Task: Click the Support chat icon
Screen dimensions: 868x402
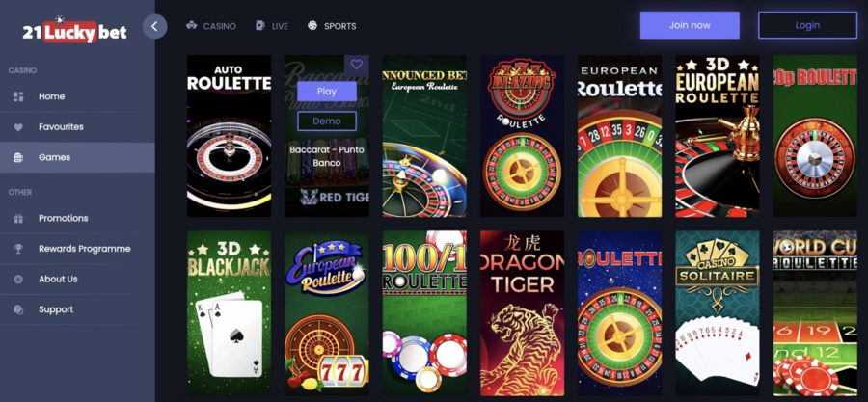Action: click(x=18, y=309)
